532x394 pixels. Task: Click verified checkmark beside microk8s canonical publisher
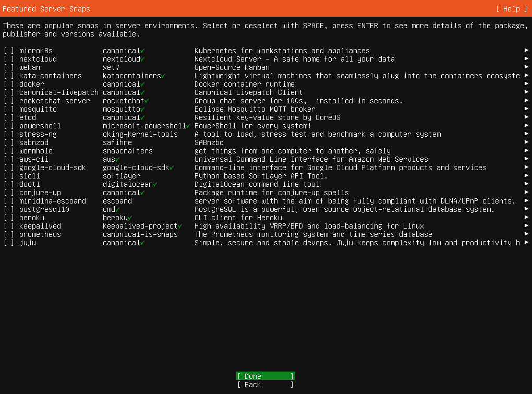coord(142,51)
